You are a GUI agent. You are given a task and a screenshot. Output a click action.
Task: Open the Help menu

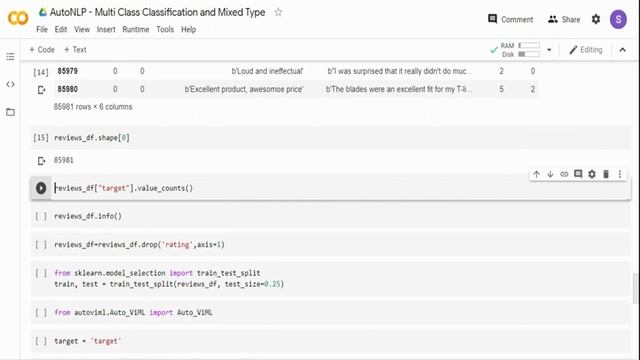point(188,29)
